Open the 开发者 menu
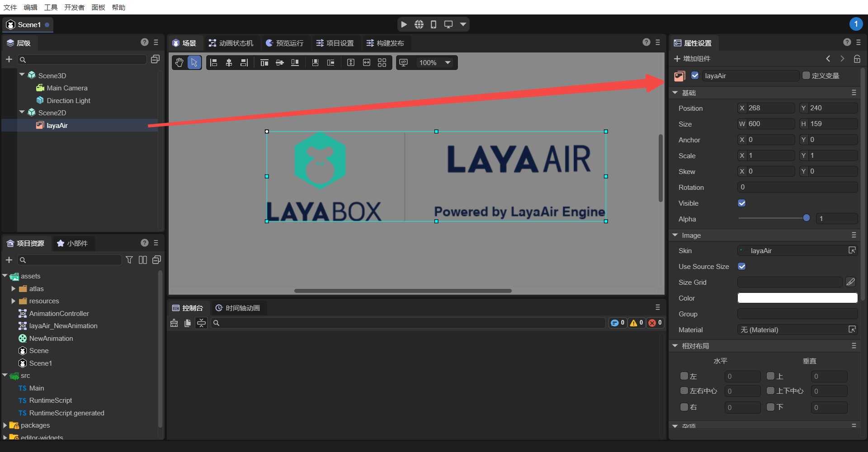868x452 pixels. tap(74, 7)
